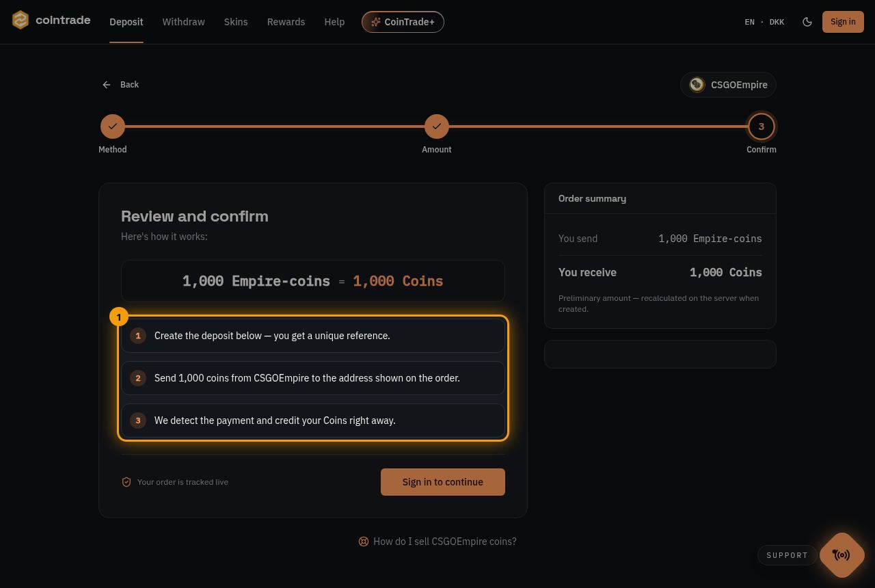Click the back arrow icon
This screenshot has height=588, width=875.
(107, 85)
